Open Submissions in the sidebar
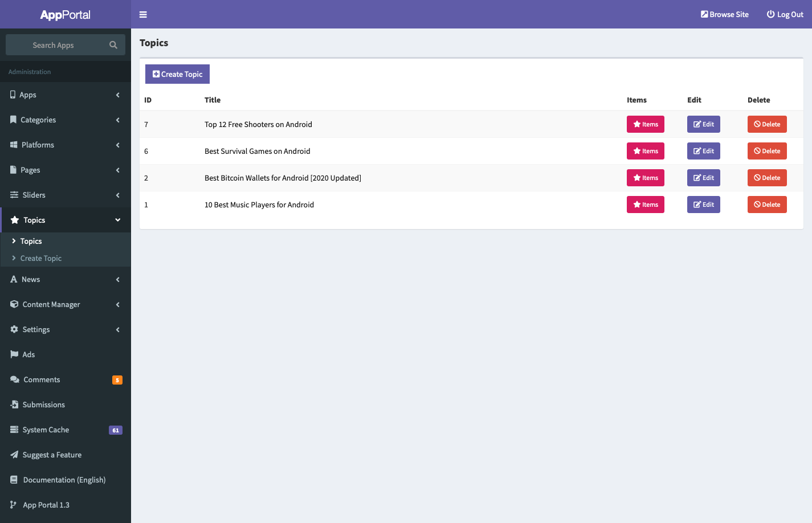The height and width of the screenshot is (523, 812). (44, 404)
